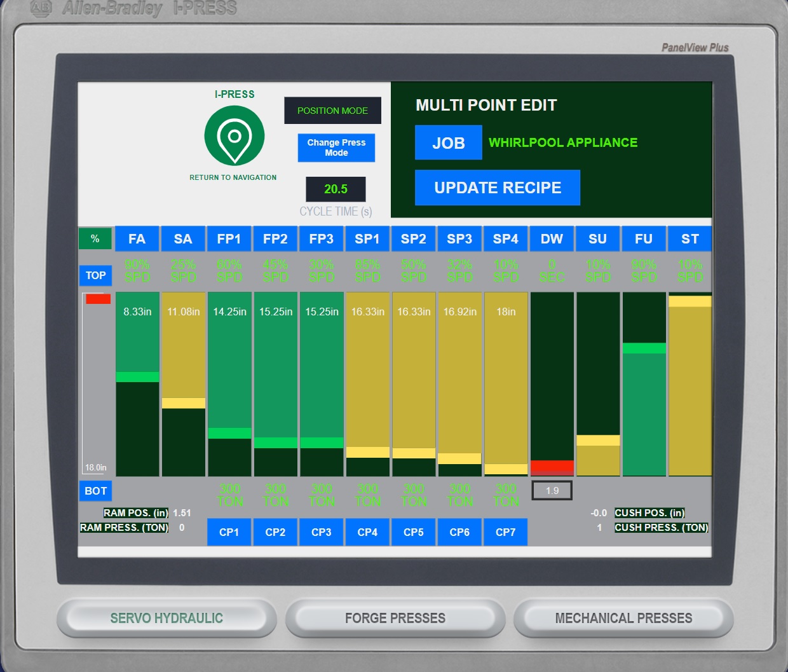Select the FP3 column header
788x672 pixels.
coord(321,239)
